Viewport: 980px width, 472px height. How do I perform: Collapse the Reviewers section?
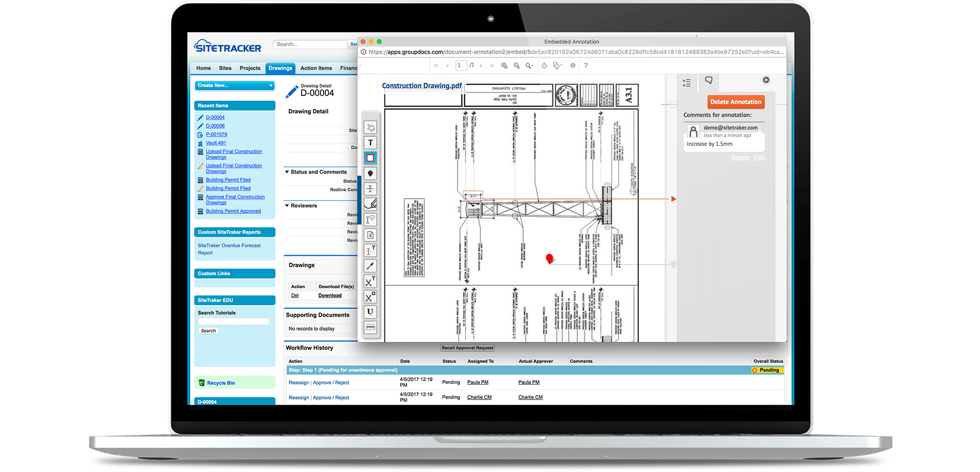pyautogui.click(x=287, y=206)
